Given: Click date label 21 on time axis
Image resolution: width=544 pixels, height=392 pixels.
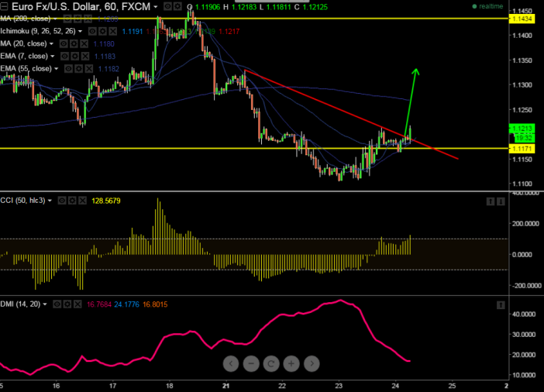Looking at the screenshot, I should (226, 385).
